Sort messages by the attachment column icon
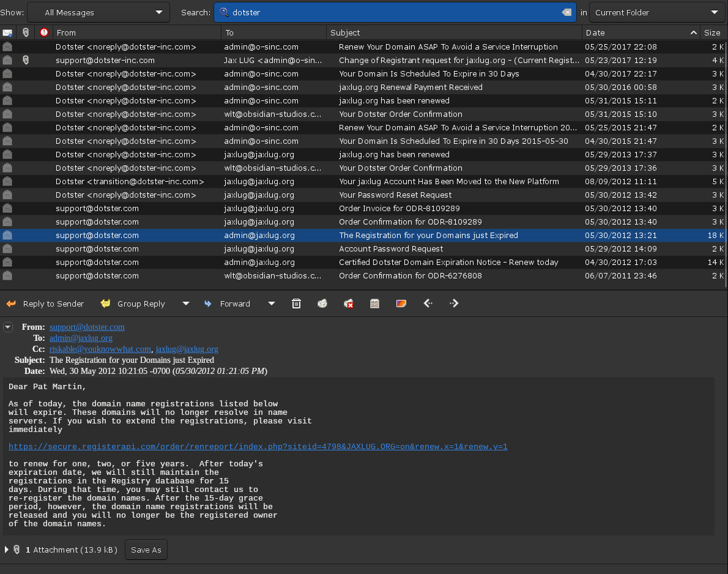The width and height of the screenshot is (728, 574). pyautogui.click(x=25, y=32)
